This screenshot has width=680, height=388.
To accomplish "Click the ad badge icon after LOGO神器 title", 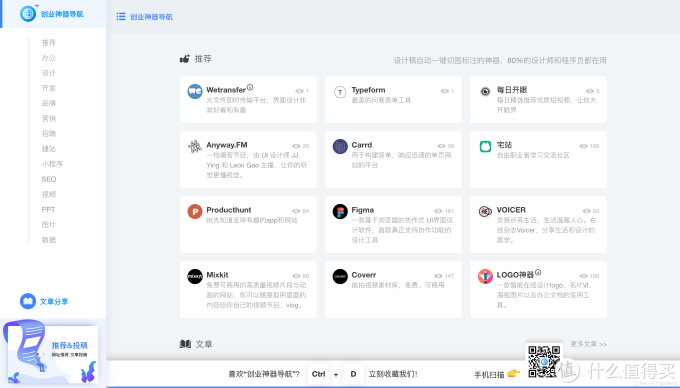I will 538,272.
